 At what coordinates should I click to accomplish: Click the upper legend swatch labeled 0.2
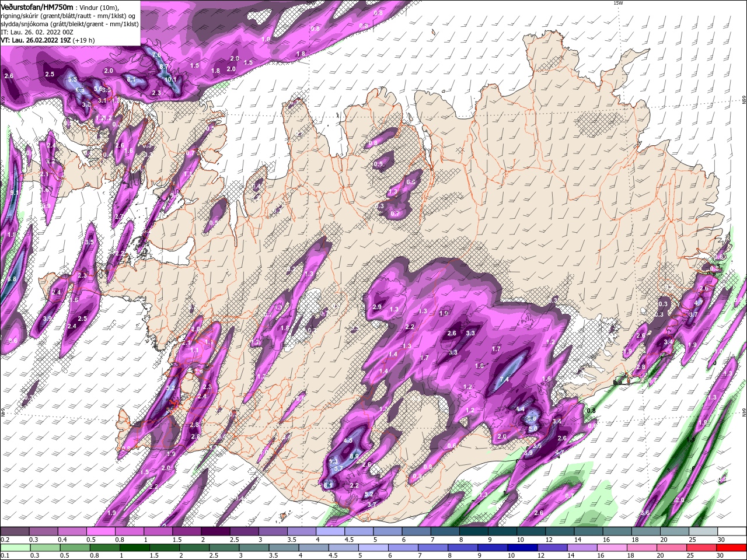(15, 531)
